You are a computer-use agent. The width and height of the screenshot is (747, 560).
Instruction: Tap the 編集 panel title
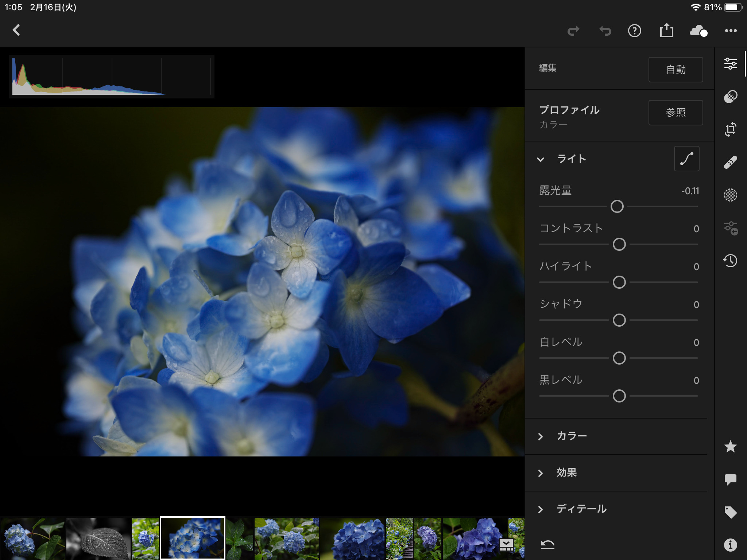coord(547,68)
